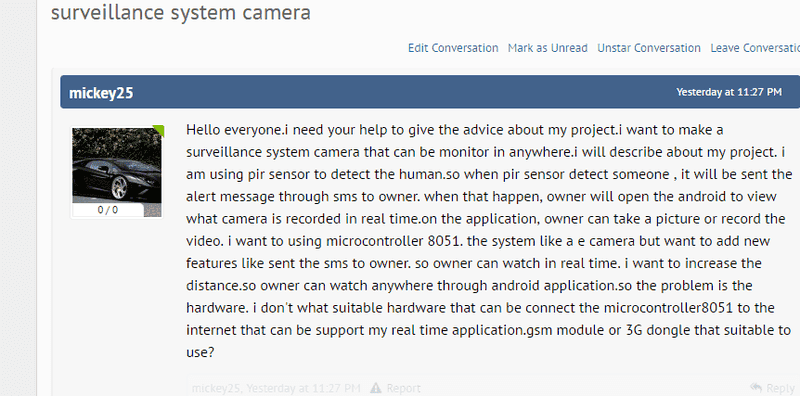The width and height of the screenshot is (800, 396).
Task: Choose Unstar Conversation
Action: click(649, 48)
